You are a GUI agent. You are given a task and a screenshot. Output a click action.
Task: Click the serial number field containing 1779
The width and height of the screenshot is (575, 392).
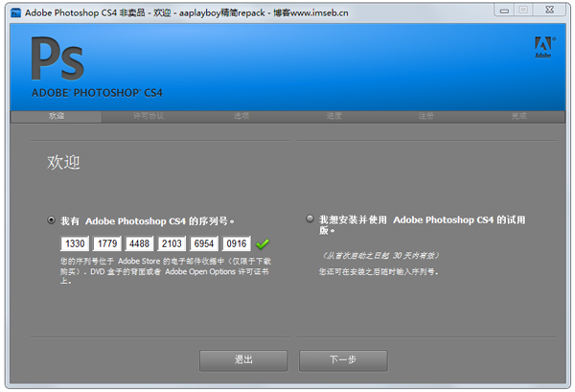click(107, 243)
